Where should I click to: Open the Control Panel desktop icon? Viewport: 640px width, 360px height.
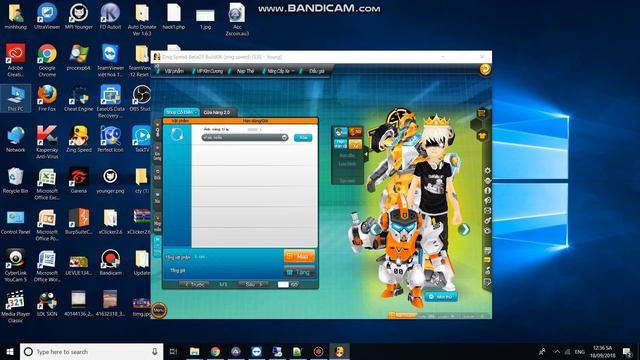(16, 222)
